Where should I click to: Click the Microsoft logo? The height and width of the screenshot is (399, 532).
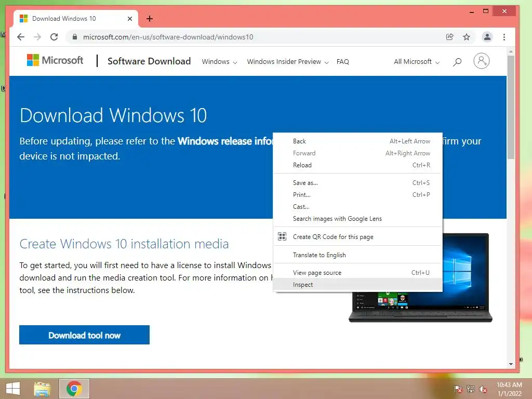(55, 60)
